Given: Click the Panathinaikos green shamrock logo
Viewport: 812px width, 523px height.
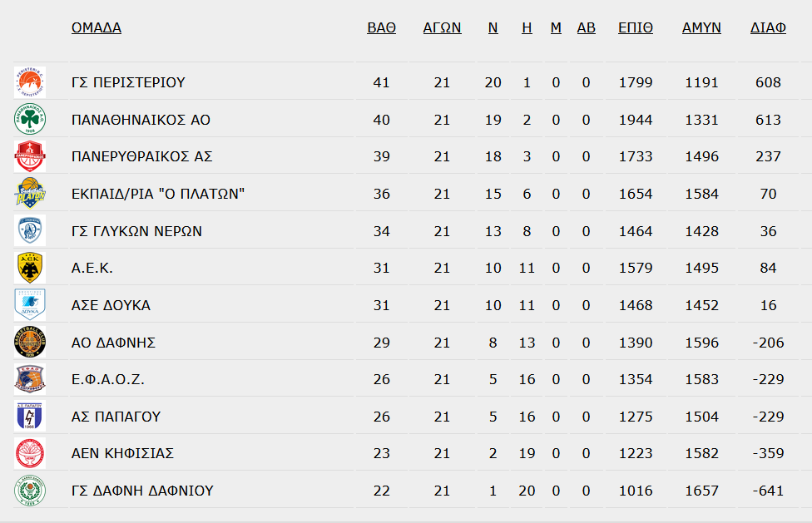Looking at the screenshot, I should pos(30,120).
